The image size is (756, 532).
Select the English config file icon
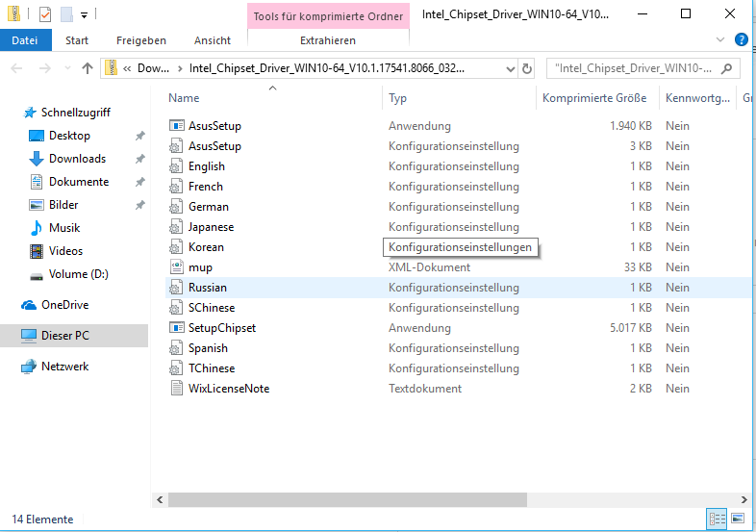click(x=176, y=166)
